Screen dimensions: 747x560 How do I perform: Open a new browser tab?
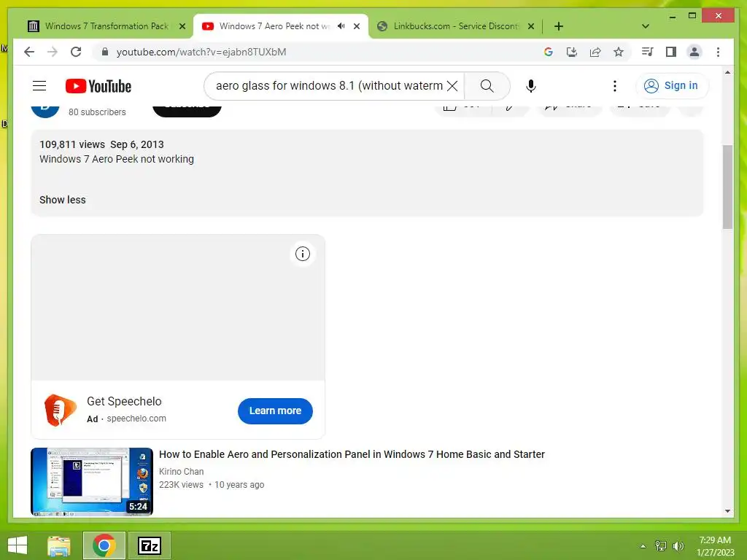559,26
